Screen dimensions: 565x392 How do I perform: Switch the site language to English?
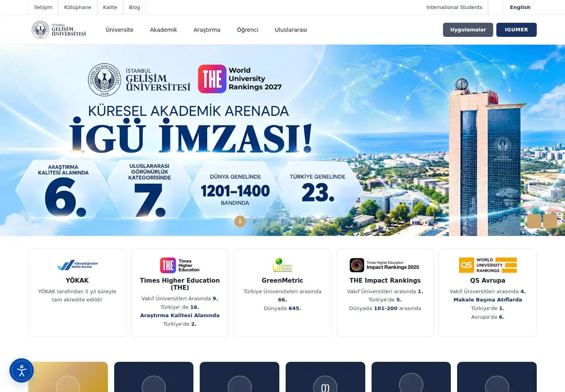(x=520, y=7)
